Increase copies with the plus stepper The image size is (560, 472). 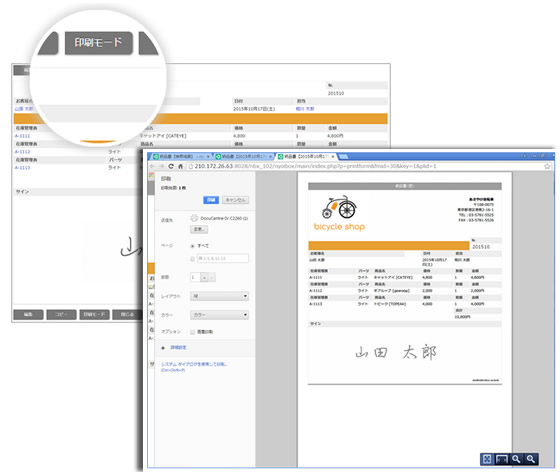pyautogui.click(x=205, y=277)
